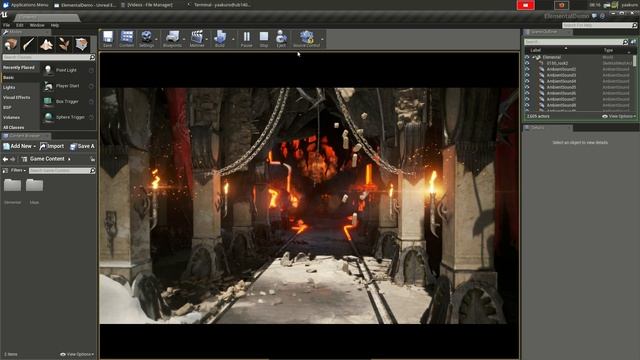Open the Help menu
Viewport: 640px width, 360px height.
pos(55,25)
